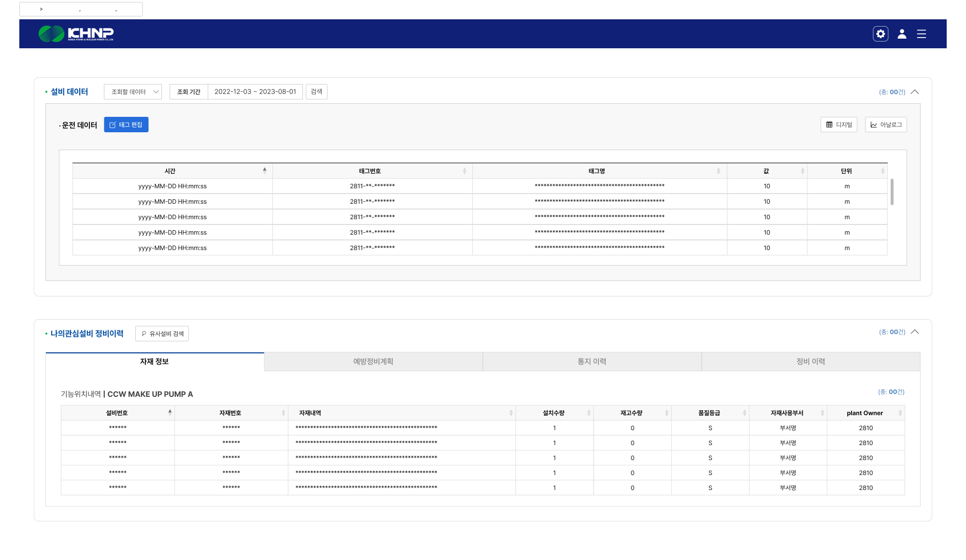
Task: Select the 예방정비계획 tab
Action: 373,362
